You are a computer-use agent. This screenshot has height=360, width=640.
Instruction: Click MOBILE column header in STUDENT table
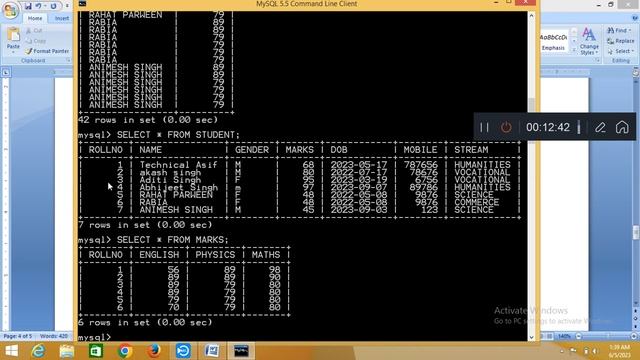click(420, 150)
